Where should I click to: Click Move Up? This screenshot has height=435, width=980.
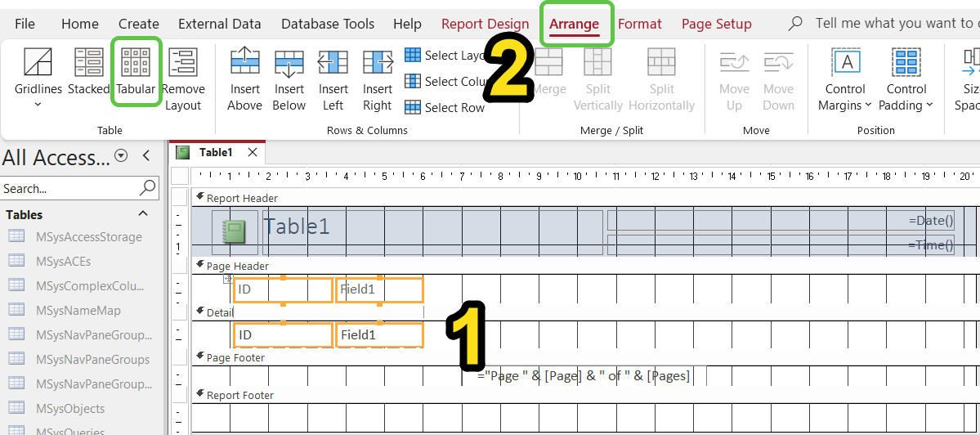(734, 78)
